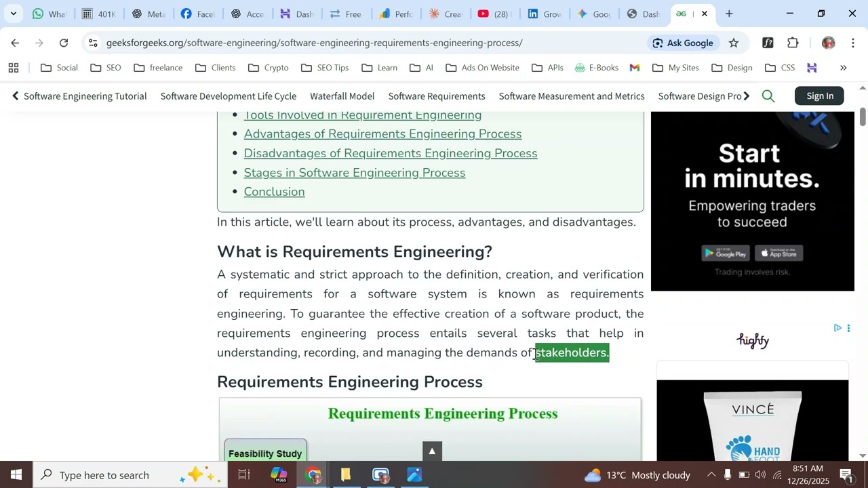Open the Chrome profile avatar
Viewport: 868px width, 488px height.
(828, 43)
